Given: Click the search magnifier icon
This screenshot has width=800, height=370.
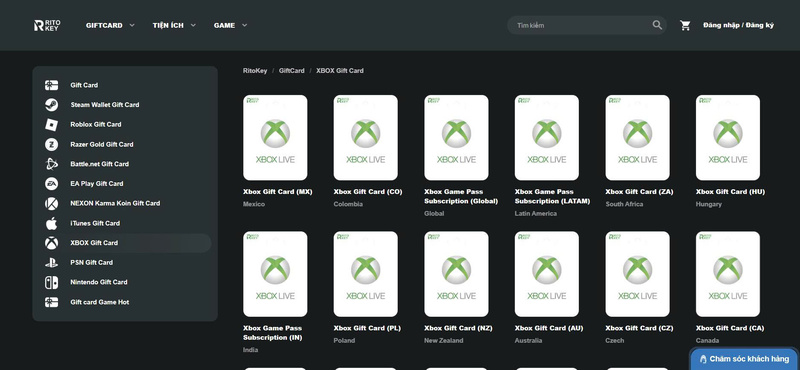Looking at the screenshot, I should pyautogui.click(x=657, y=25).
